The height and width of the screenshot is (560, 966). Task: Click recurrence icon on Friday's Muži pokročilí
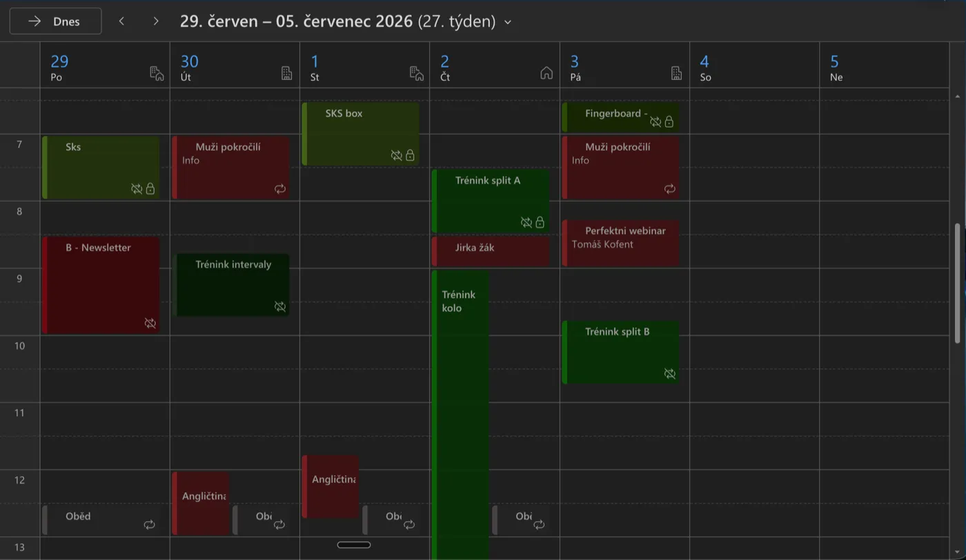669,189
